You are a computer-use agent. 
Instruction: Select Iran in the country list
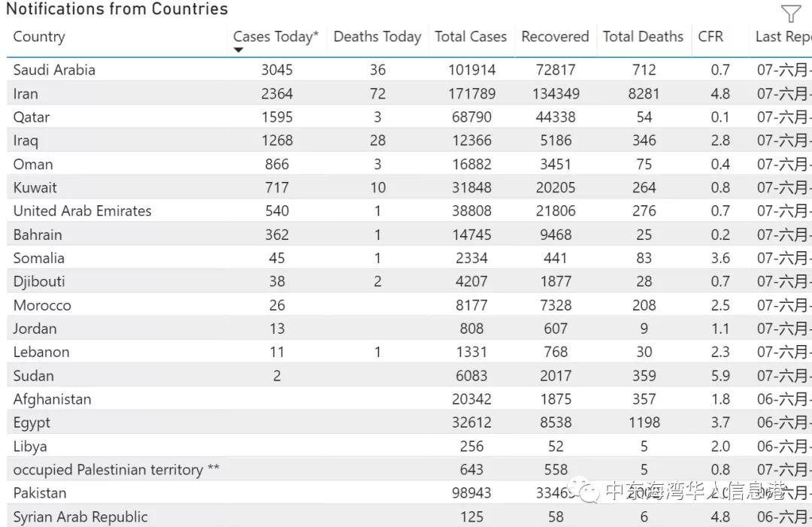[26, 94]
